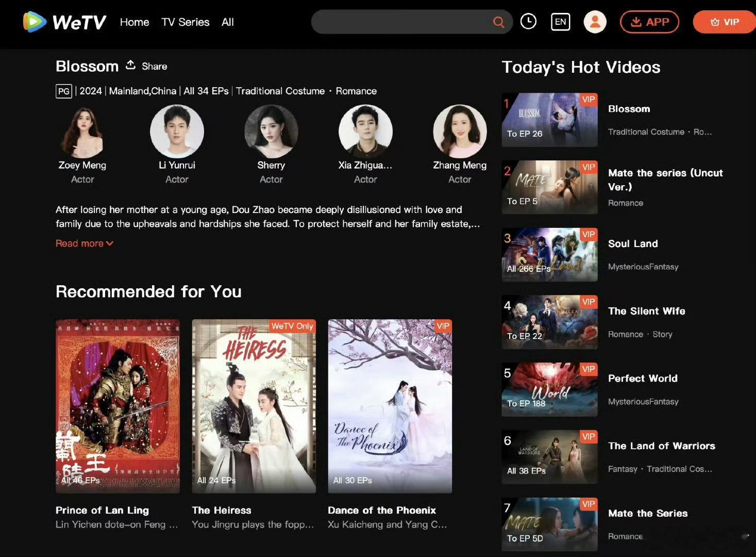This screenshot has width=756, height=557.
Task: Open Xia Zhiguang actor portrait
Action: (365, 132)
